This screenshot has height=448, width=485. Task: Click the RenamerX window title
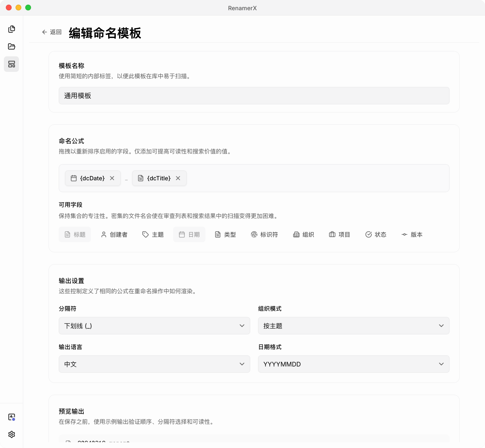[242, 8]
